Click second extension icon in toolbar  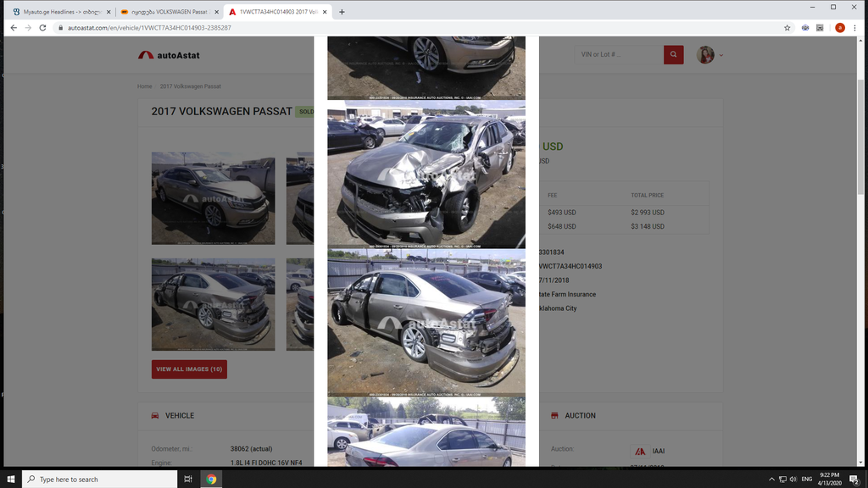[820, 28]
